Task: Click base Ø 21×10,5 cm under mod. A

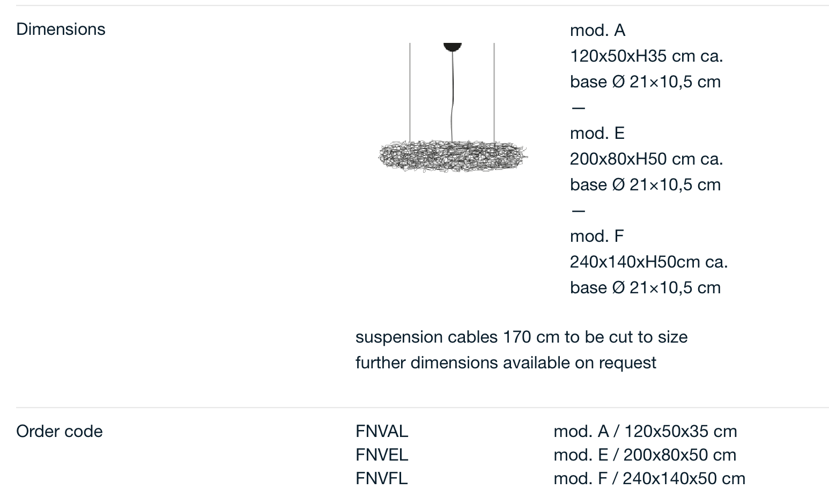Action: (645, 81)
